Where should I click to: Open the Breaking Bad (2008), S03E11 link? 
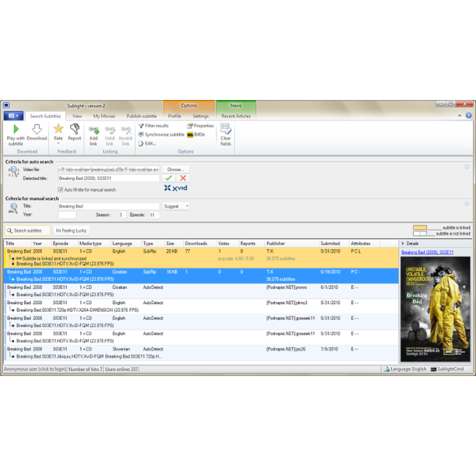[427, 252]
